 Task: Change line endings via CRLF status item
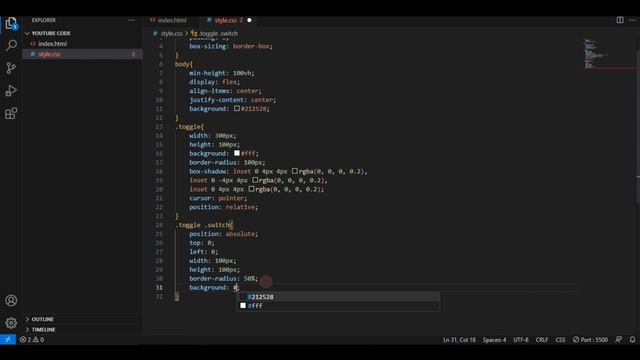point(542,340)
